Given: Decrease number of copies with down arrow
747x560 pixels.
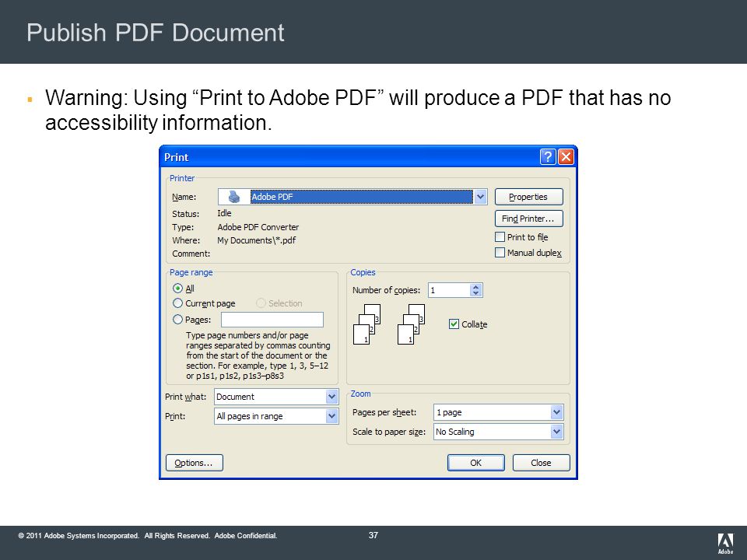Looking at the screenshot, I should tap(476, 293).
